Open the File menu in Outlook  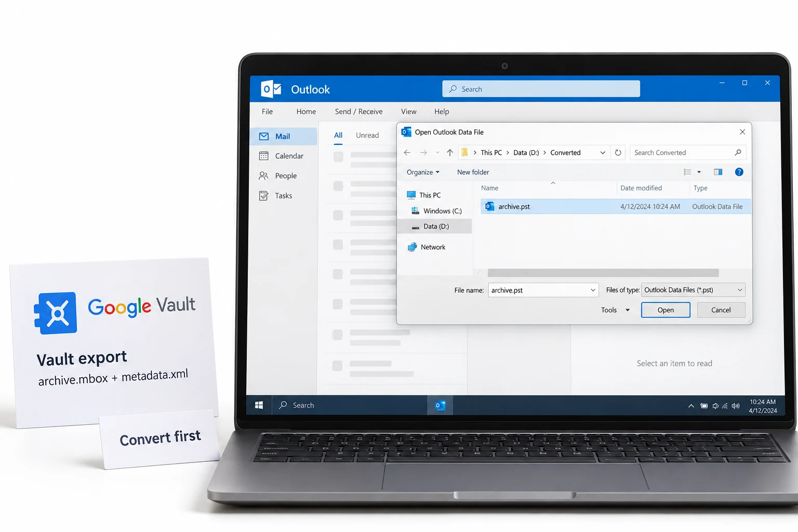267,112
